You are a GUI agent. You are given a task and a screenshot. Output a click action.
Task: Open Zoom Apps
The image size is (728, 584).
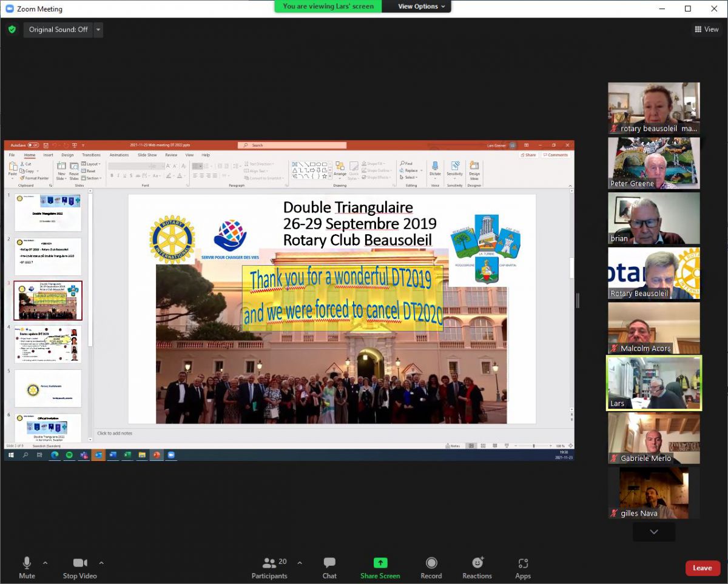tap(523, 568)
